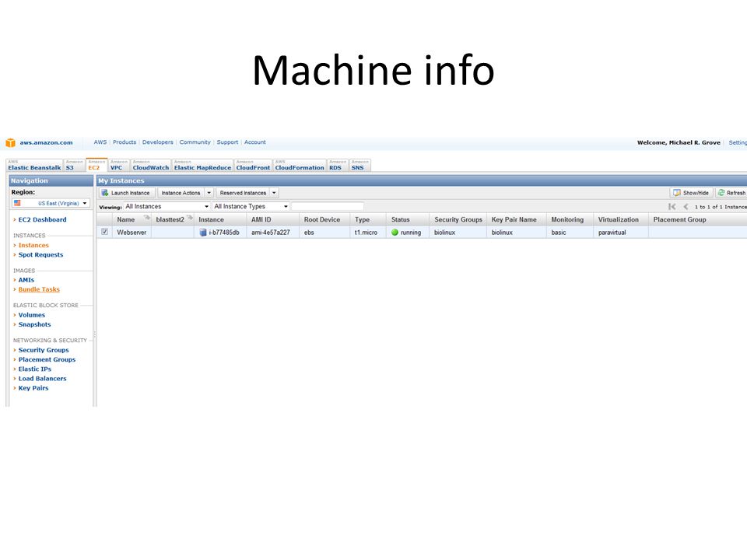Click the AWS orange cube logo
The image size is (747, 560).
click(x=10, y=143)
